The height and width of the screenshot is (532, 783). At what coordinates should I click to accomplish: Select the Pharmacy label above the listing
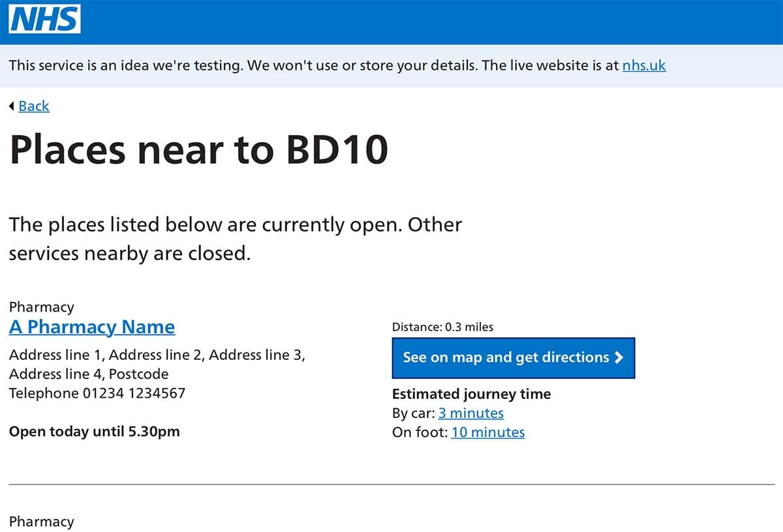point(41,306)
